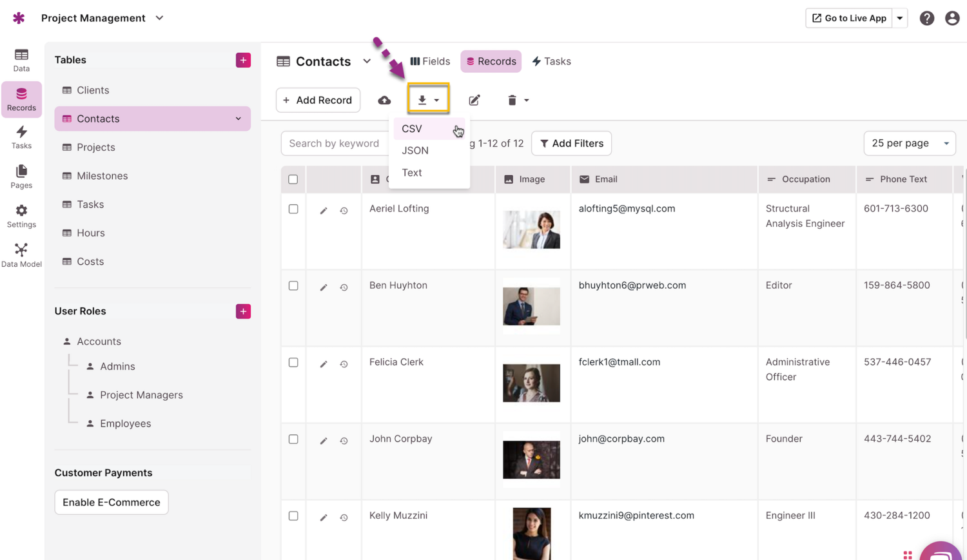The image size is (967, 560).
Task: Open the 25 per page dropdown
Action: point(909,143)
